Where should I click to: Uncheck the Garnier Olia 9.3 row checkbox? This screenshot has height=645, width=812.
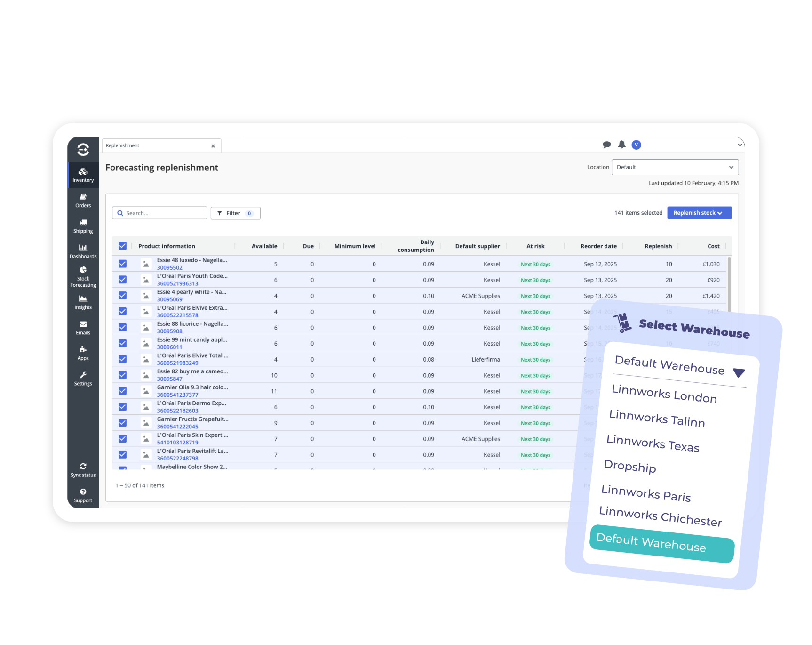tap(122, 391)
